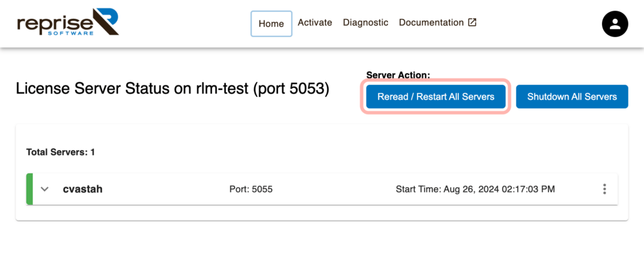Click the Server Action label

click(x=397, y=75)
